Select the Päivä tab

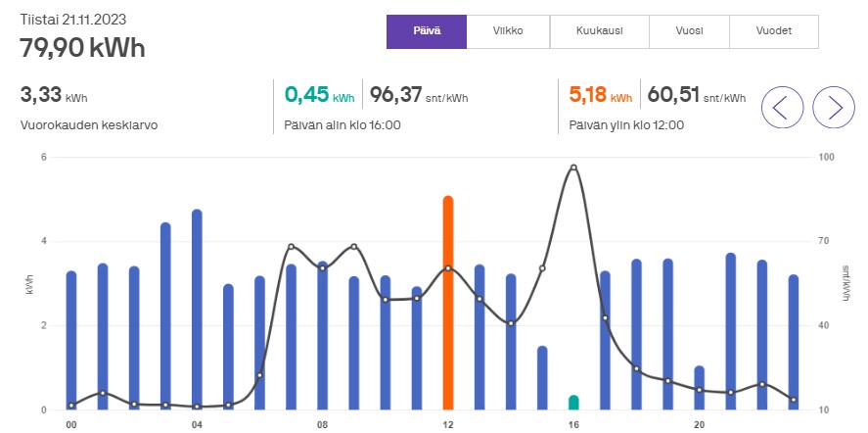(427, 31)
